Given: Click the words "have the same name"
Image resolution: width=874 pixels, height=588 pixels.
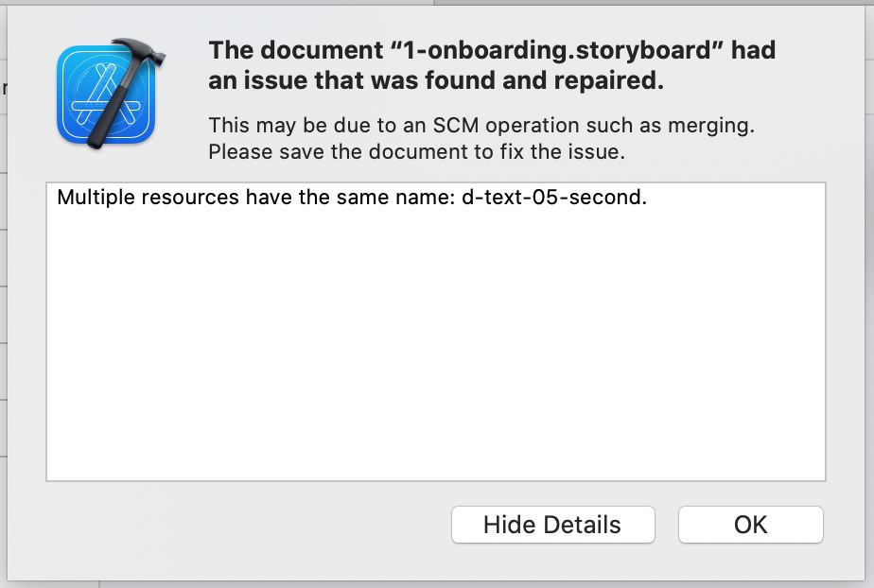Looking at the screenshot, I should (350, 198).
